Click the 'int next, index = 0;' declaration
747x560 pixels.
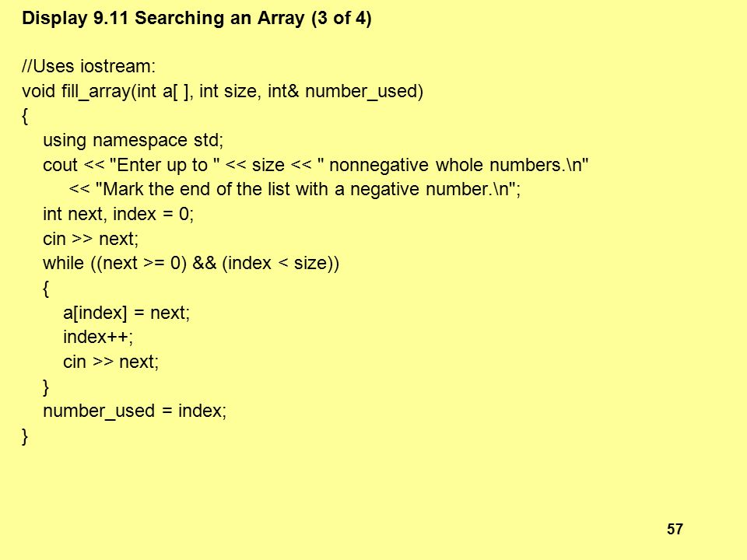pyautogui.click(x=118, y=215)
